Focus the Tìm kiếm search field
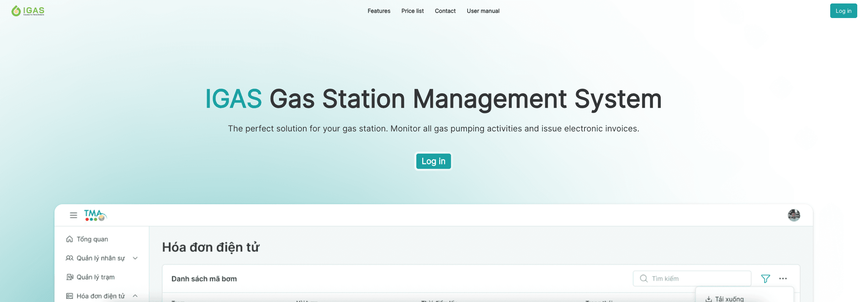The height and width of the screenshot is (302, 868). 692,278
